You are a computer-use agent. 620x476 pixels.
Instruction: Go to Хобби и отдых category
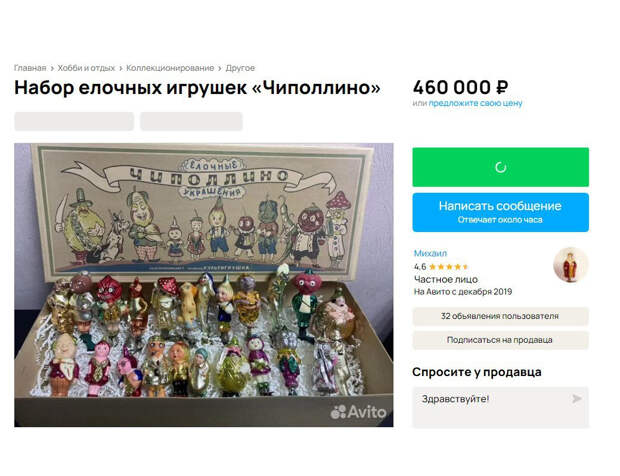[x=86, y=68]
